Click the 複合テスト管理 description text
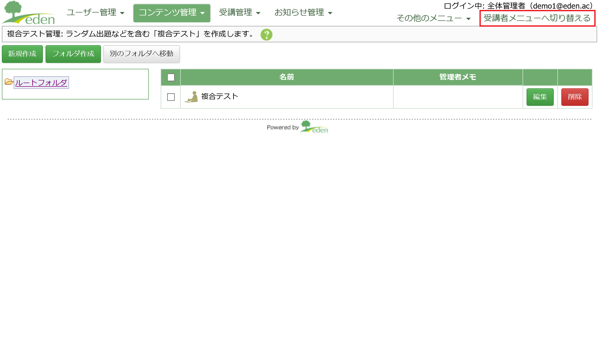Image resolution: width=599 pixels, height=364 pixels. pos(130,34)
